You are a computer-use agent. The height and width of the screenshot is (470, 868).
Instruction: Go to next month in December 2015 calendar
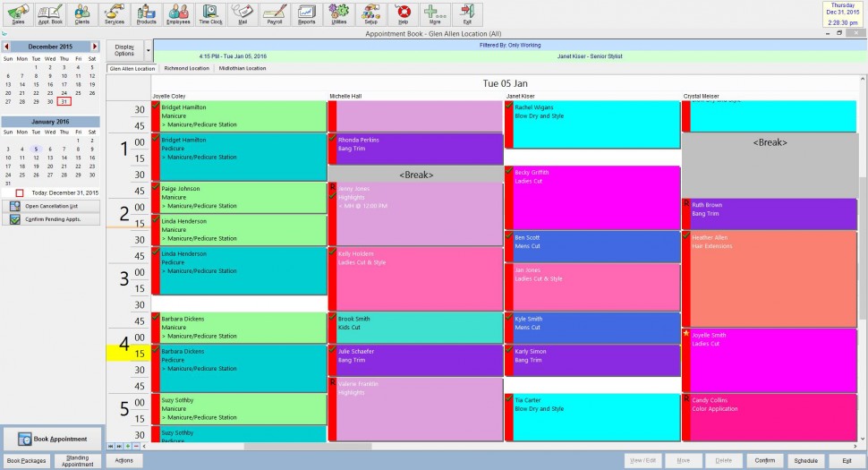[95, 46]
